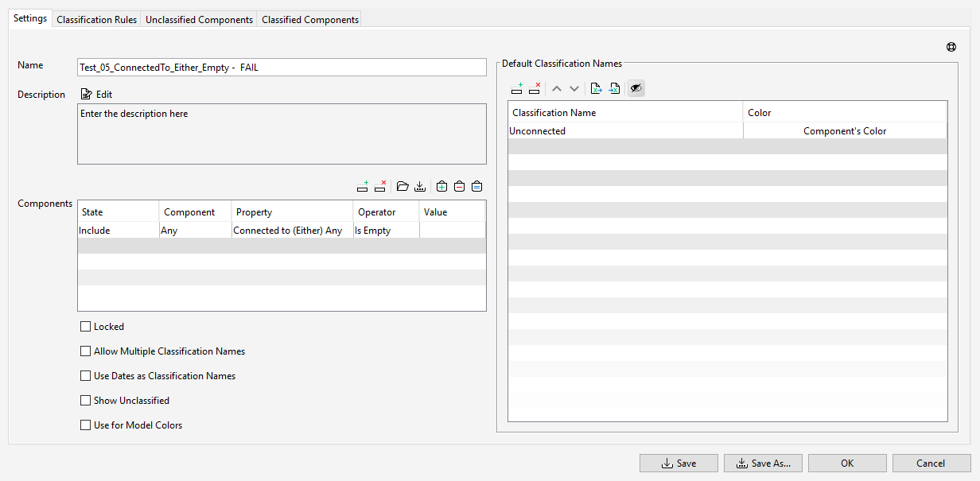Click the Property column header
980x481 pixels.
293,211
